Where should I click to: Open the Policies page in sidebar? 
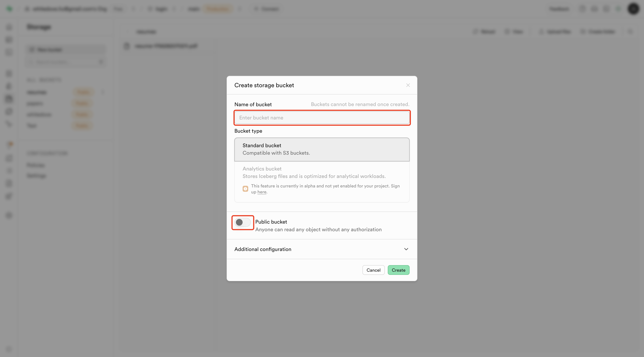pos(36,165)
